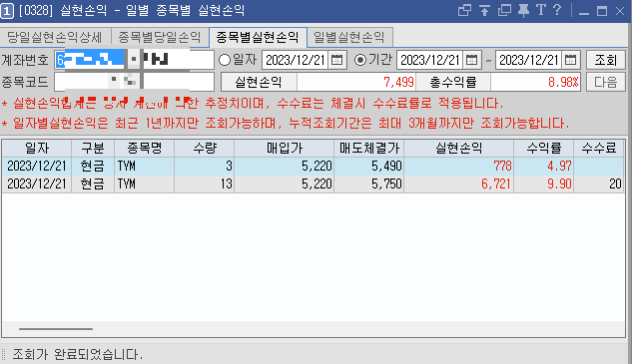Click the 수량 column header
632x364 pixels.
[205, 149]
